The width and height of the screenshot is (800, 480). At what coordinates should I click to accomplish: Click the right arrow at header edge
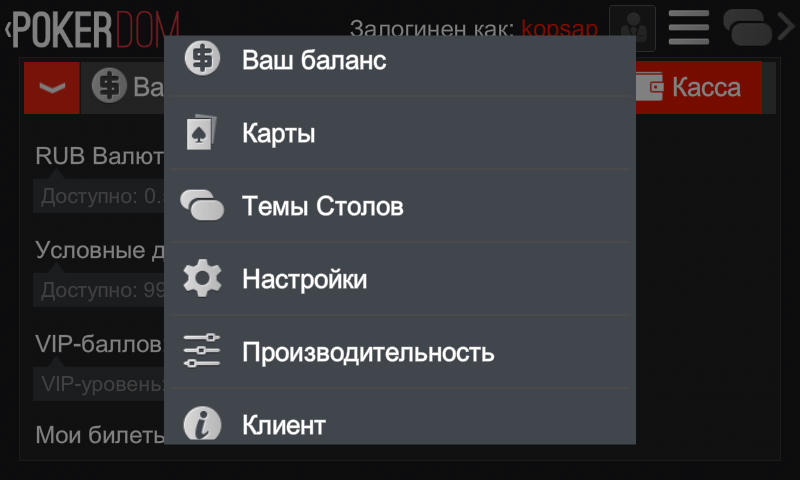[x=786, y=27]
